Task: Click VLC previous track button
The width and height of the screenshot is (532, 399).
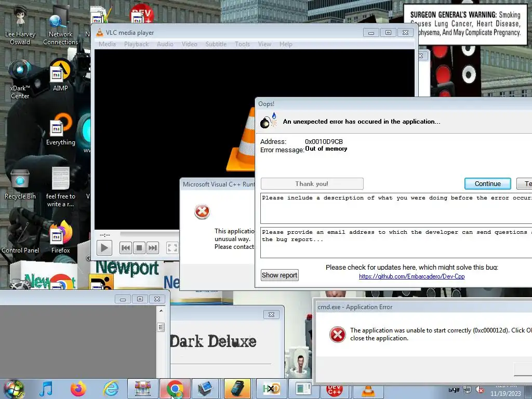Action: [x=126, y=248]
